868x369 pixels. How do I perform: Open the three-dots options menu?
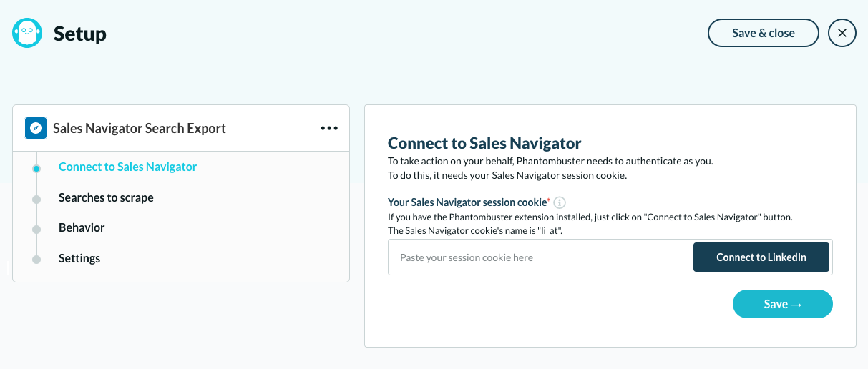pos(329,128)
